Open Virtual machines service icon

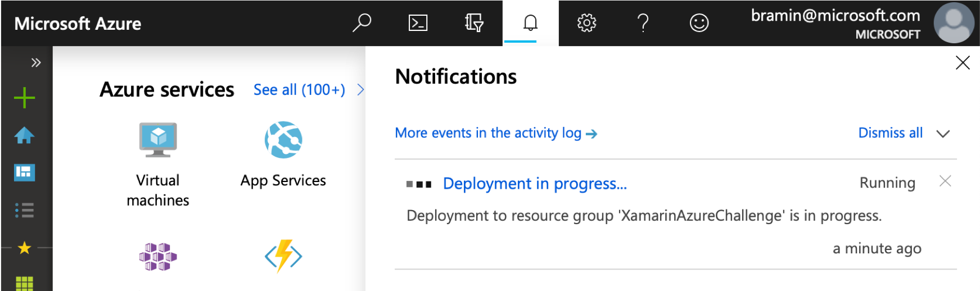click(158, 140)
